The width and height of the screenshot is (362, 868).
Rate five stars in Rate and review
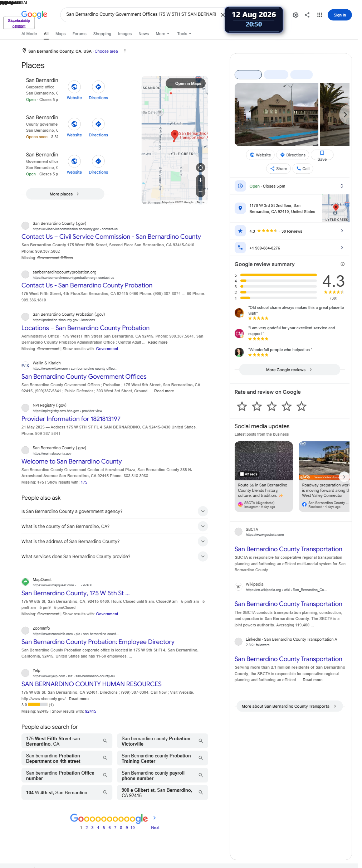click(x=302, y=406)
